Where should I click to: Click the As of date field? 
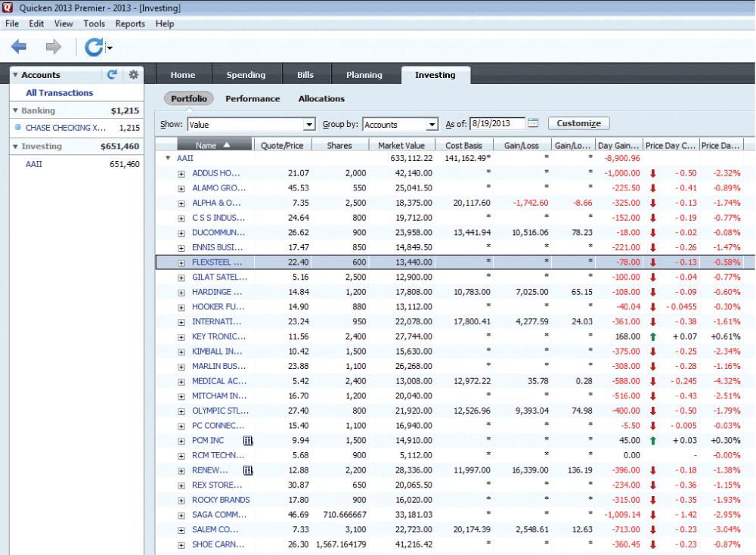[497, 123]
